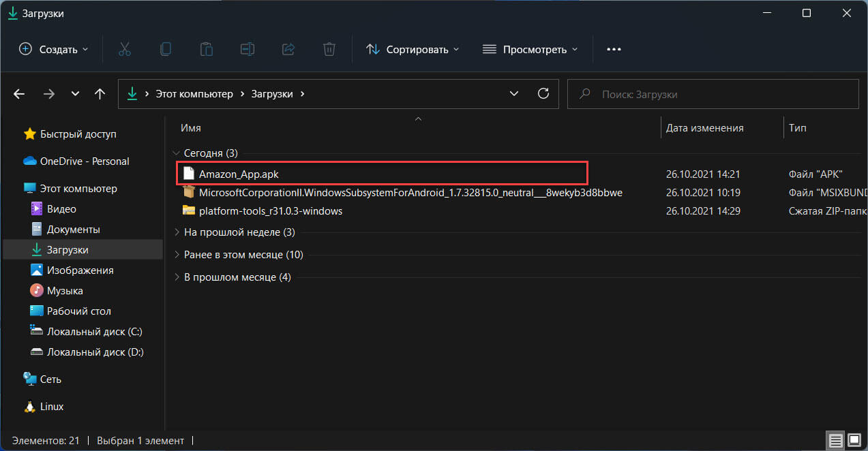Open the Сортировать dropdown menu
Screen dimensions: 868x451
(413, 49)
